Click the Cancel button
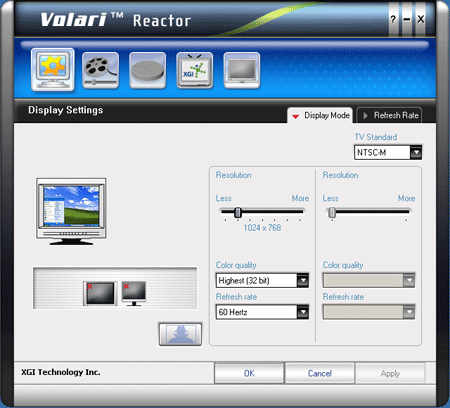 (320, 373)
